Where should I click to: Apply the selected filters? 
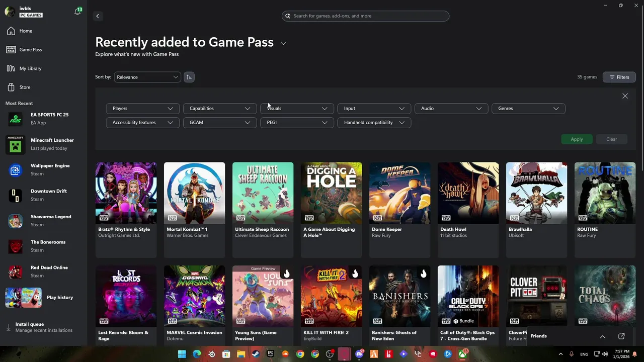click(x=577, y=139)
